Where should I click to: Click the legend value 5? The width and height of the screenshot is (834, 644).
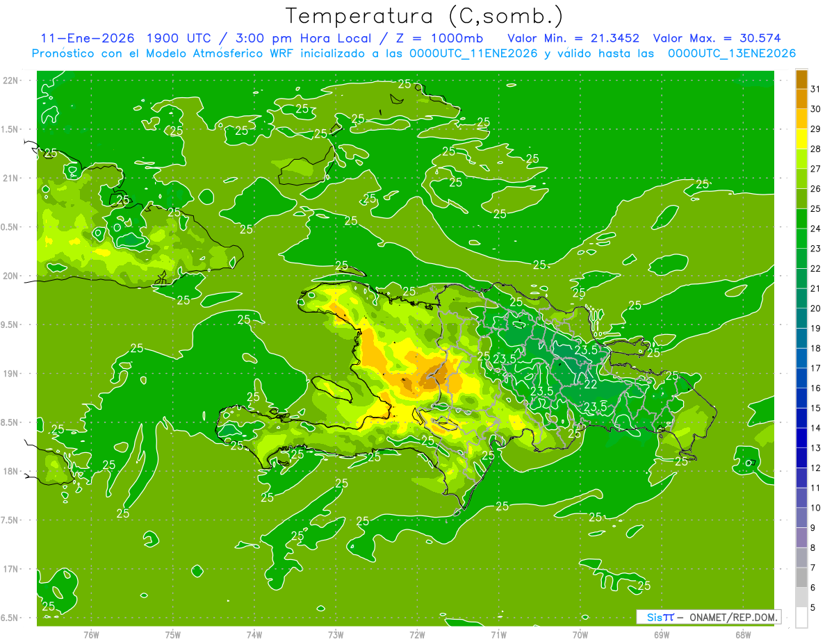click(813, 608)
